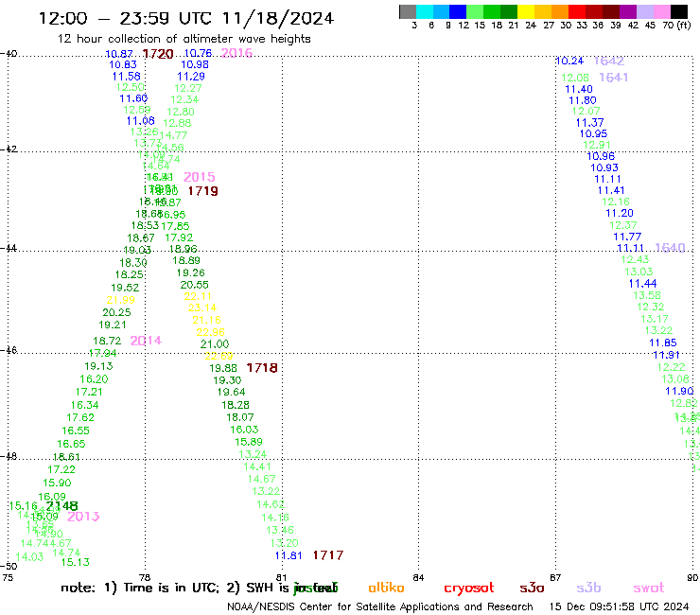Screen dimensions: 700x615
Task: Click the 'swot' satellite legend label
Action: tap(649, 588)
